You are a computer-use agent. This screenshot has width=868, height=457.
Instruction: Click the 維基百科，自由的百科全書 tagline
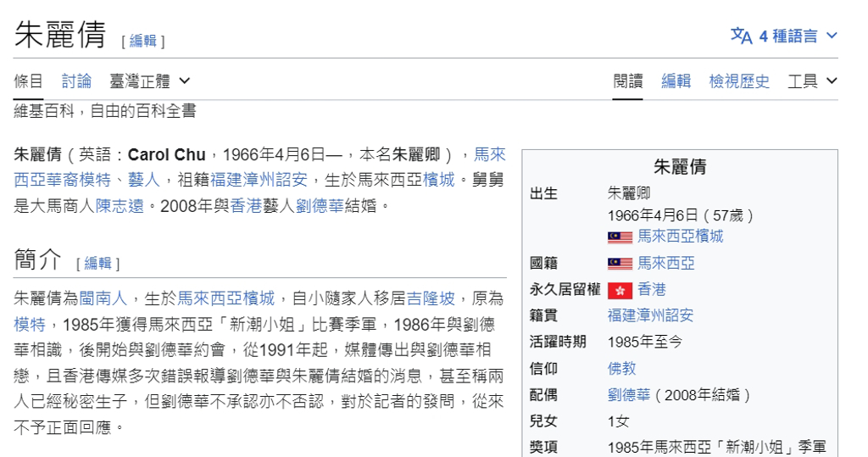105,111
